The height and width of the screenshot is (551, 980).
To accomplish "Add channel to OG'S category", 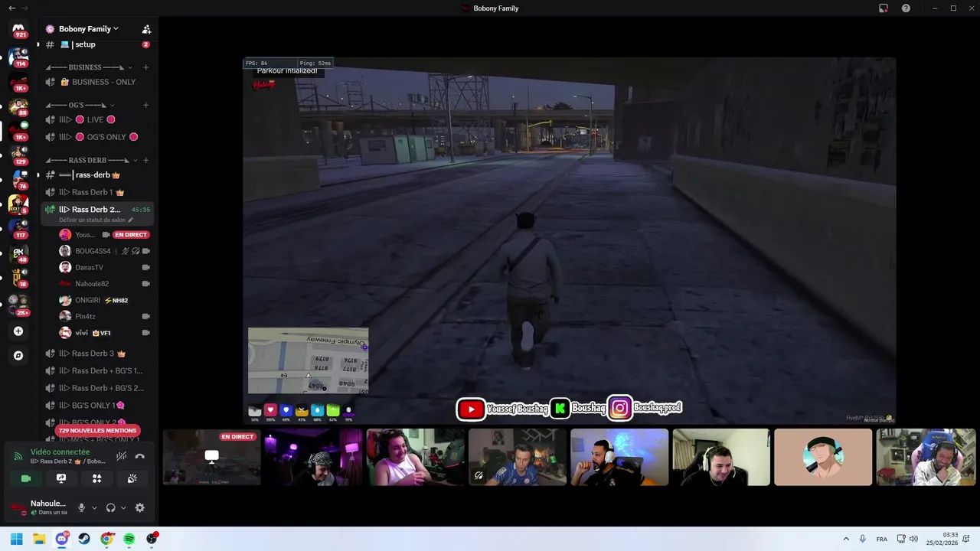I will coord(145,105).
